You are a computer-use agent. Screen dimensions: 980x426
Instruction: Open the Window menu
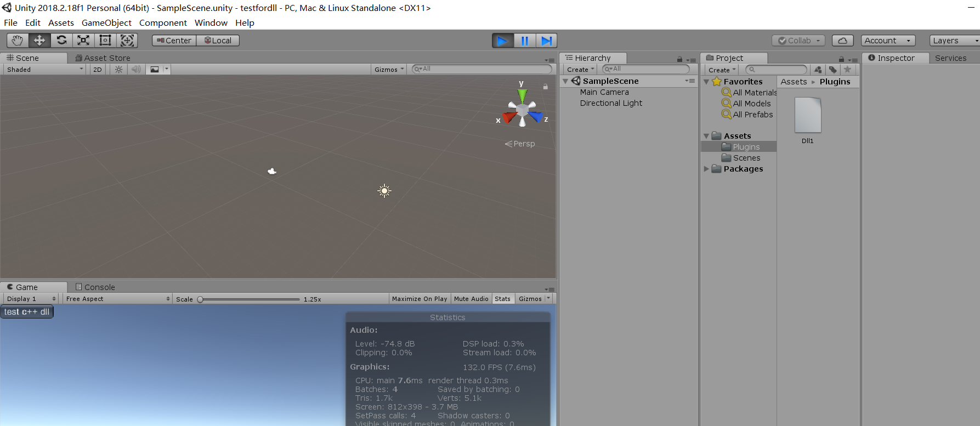(211, 23)
